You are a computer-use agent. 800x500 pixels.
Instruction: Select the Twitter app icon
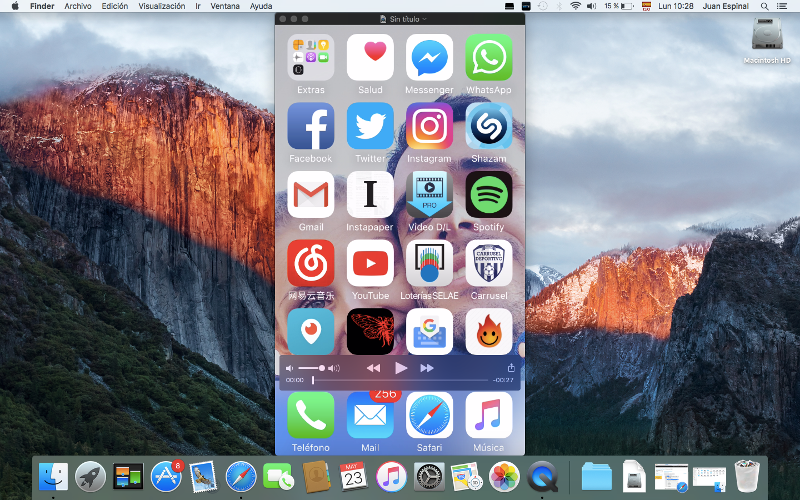tap(370, 126)
